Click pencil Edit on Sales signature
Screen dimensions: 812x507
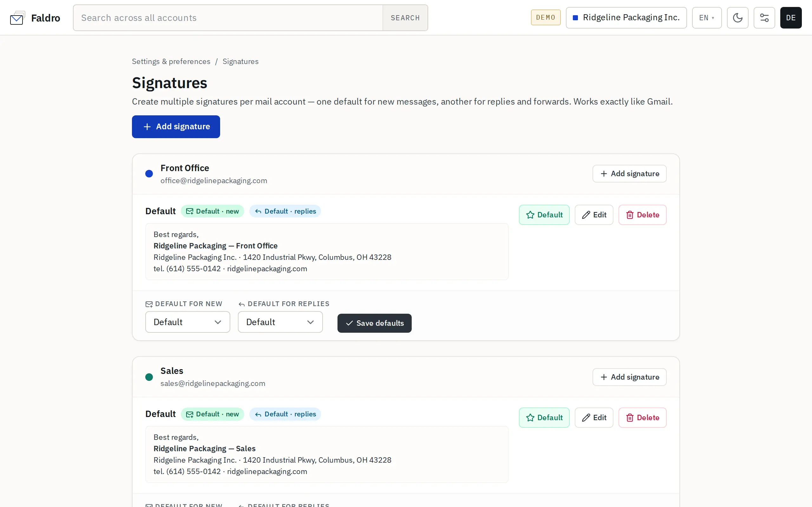pyautogui.click(x=593, y=417)
